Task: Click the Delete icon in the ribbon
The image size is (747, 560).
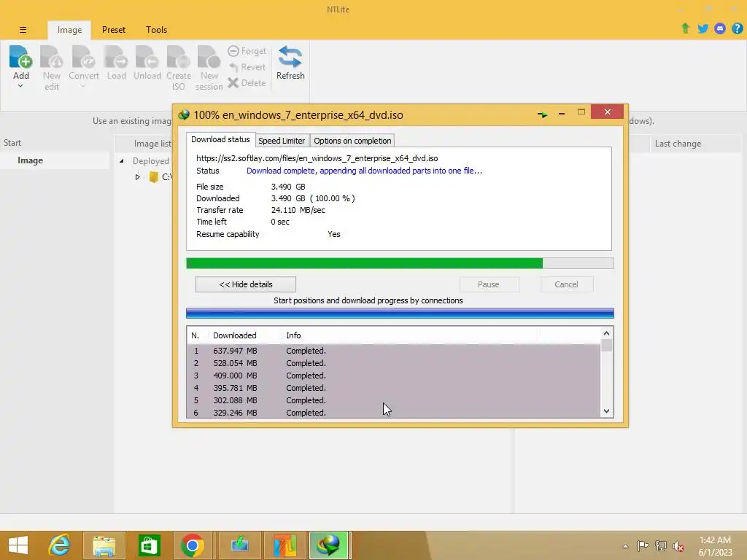Action: [x=233, y=83]
